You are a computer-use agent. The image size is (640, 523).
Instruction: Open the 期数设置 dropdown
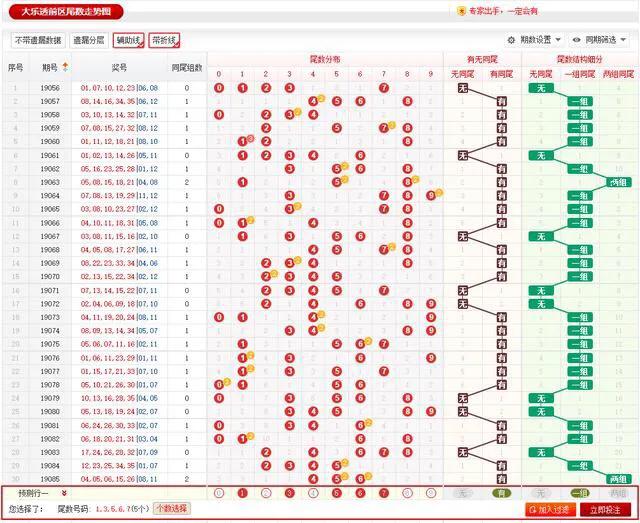coord(535,40)
